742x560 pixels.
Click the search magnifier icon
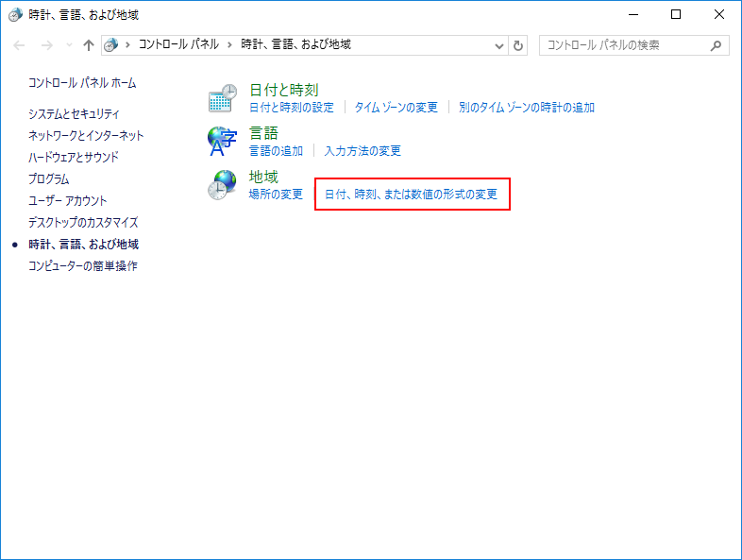point(716,45)
